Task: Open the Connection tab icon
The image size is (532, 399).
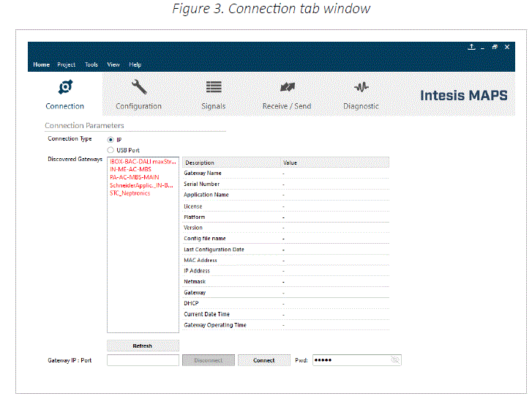Action: pyautogui.click(x=65, y=87)
